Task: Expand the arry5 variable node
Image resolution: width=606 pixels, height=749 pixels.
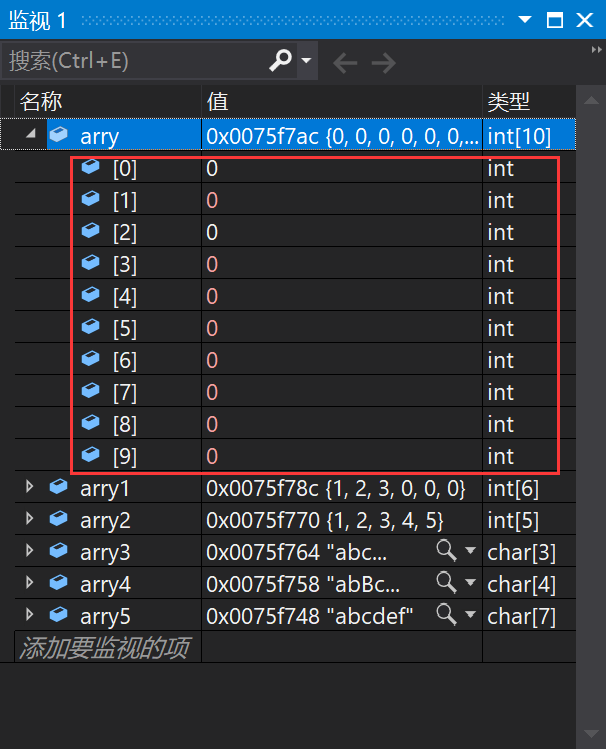Action: click(x=29, y=615)
